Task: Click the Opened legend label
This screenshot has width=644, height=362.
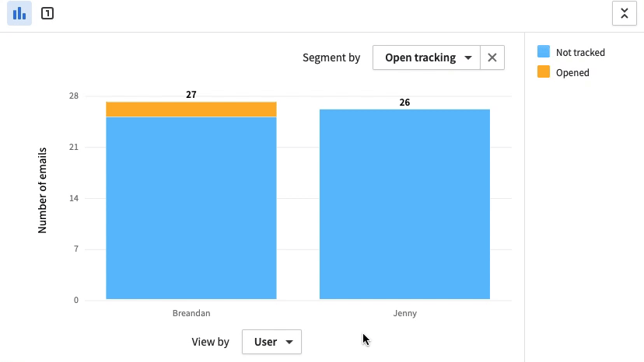Action: point(572,73)
